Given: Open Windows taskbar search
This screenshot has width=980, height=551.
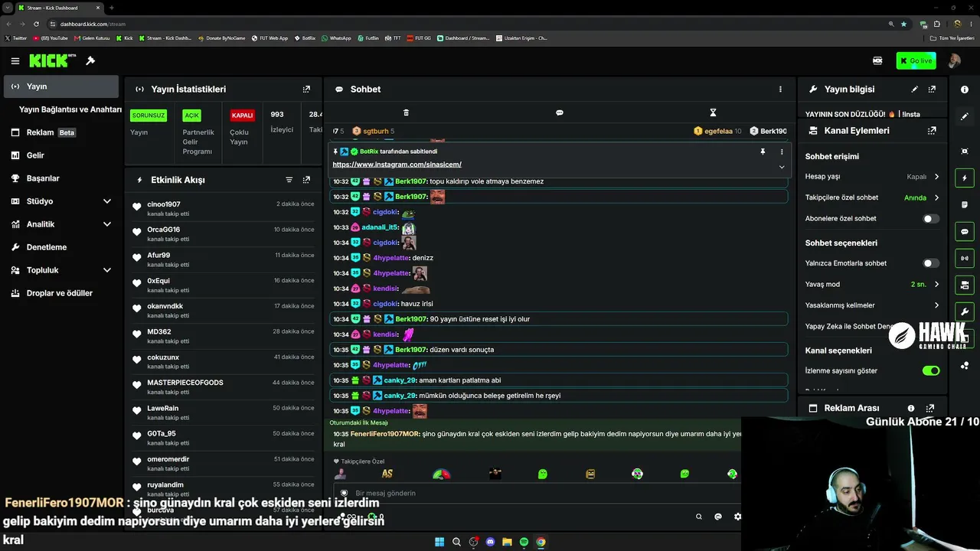Looking at the screenshot, I should pos(456,542).
